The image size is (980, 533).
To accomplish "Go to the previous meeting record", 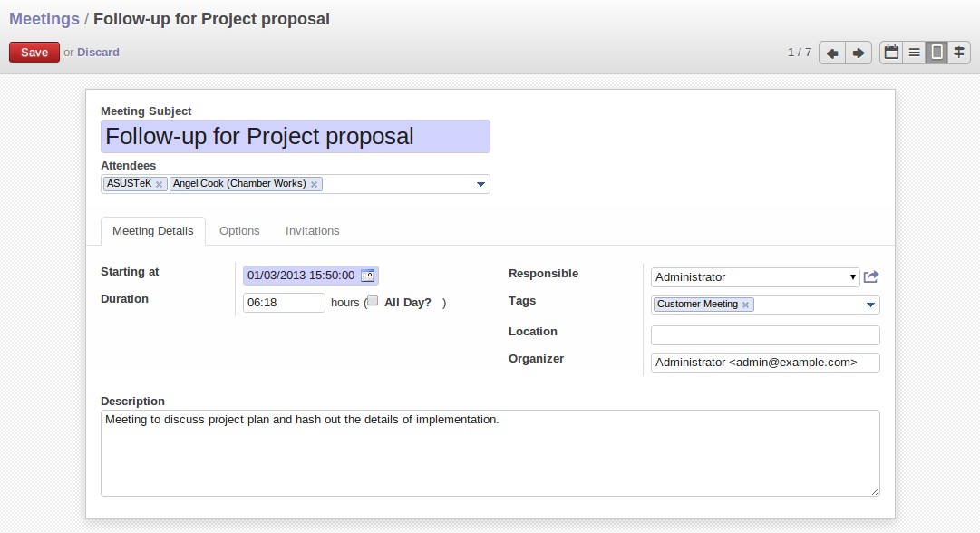I will [x=832, y=53].
